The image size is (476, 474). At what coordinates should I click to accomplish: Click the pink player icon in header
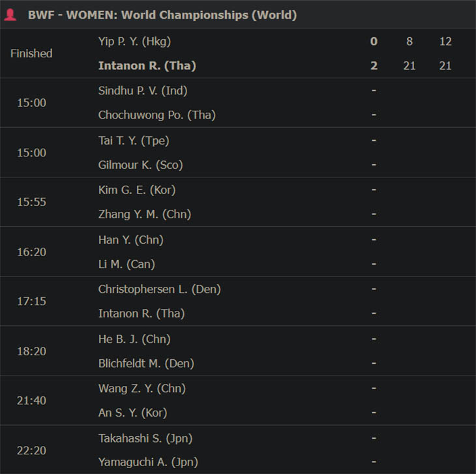pyautogui.click(x=10, y=15)
